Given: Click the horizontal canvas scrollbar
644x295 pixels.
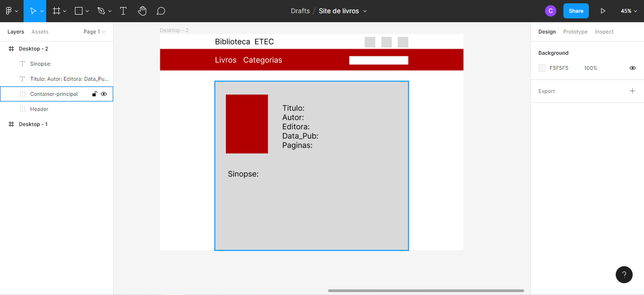Looking at the screenshot, I should (426, 291).
